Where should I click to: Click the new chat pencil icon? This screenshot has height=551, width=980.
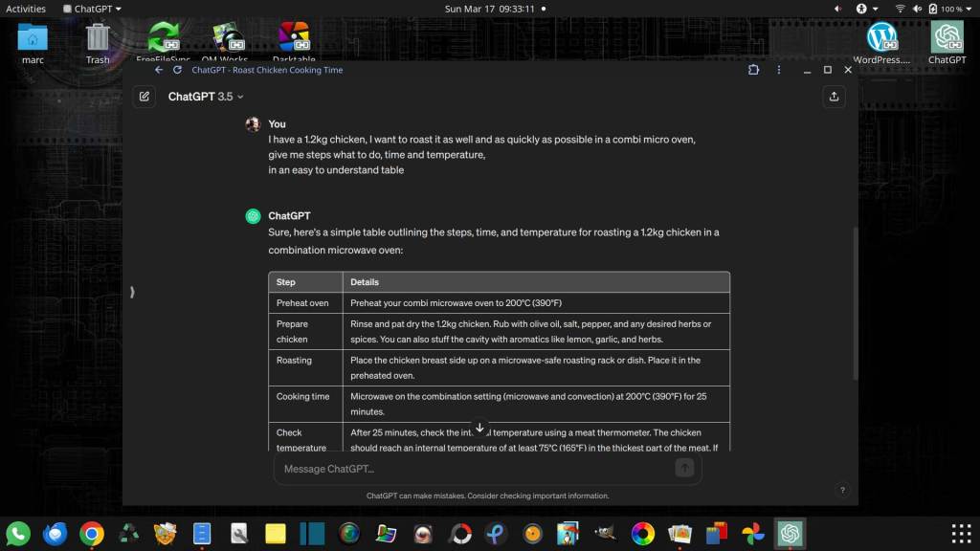(x=145, y=97)
